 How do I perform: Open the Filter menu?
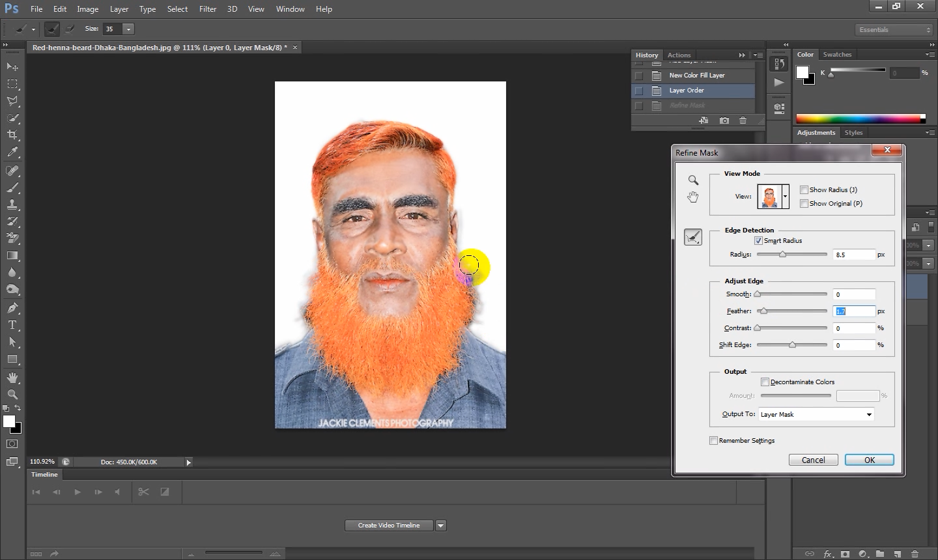(208, 9)
